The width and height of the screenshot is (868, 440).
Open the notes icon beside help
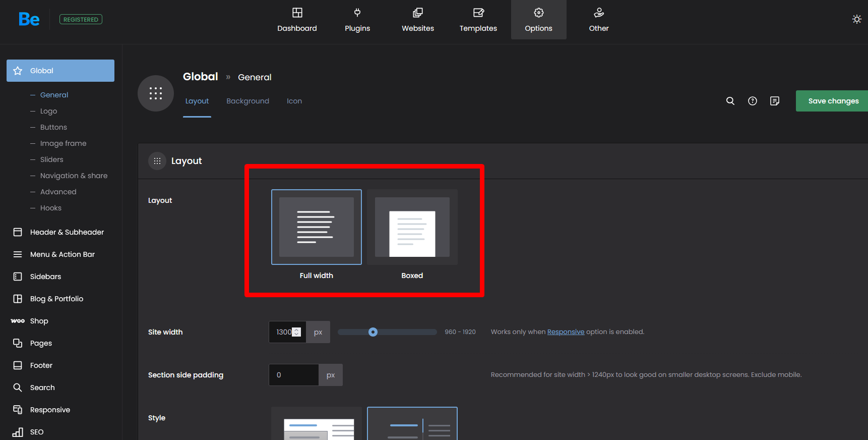775,101
